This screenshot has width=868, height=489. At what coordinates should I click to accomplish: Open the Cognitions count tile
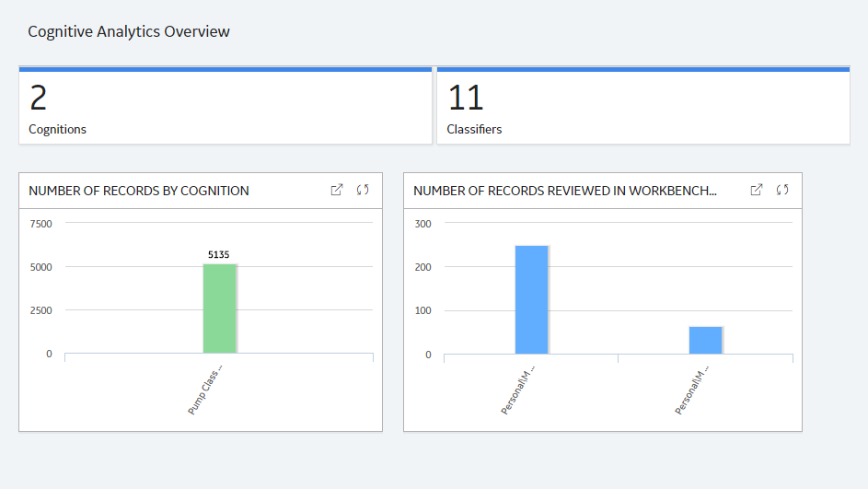tap(226, 105)
